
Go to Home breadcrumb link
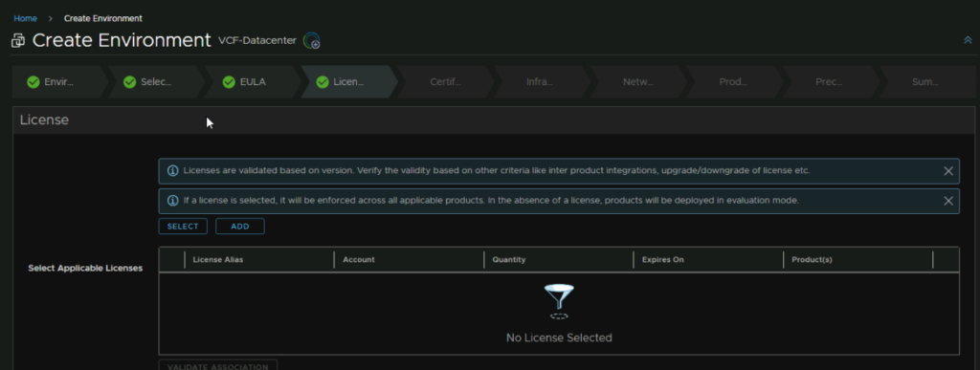[26, 18]
